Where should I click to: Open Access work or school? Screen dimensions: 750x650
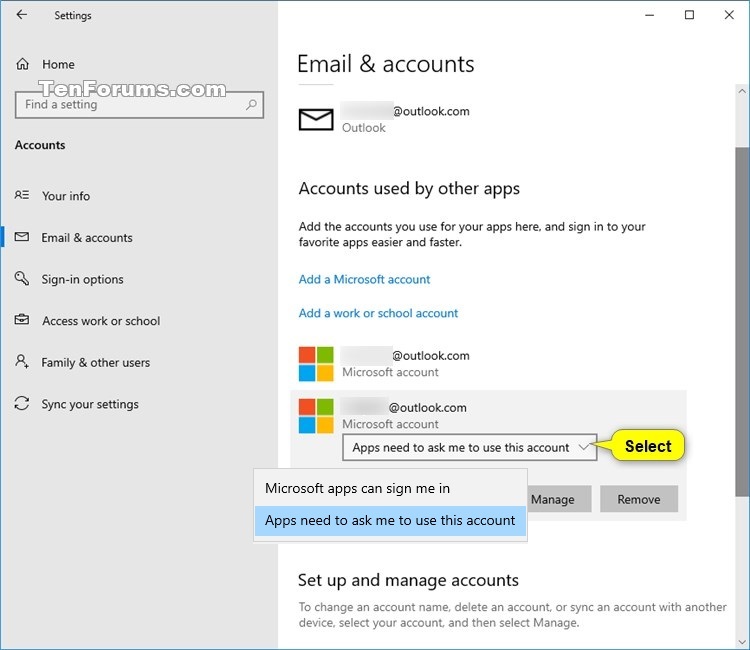(x=101, y=321)
